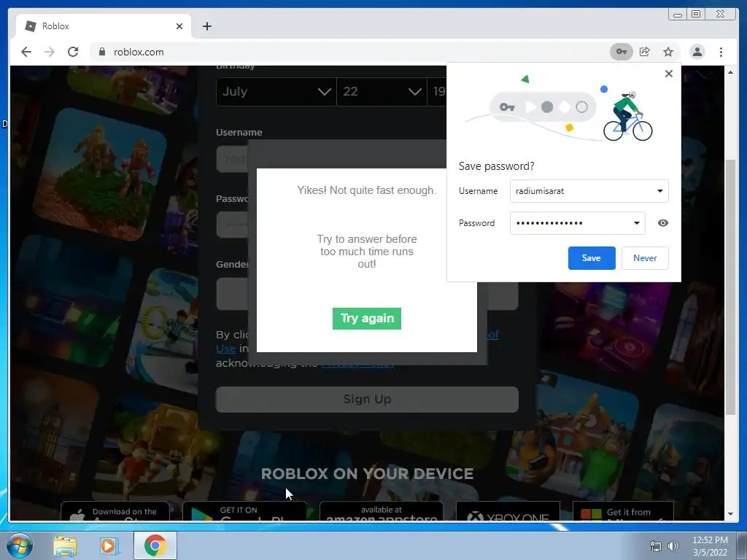Expand the Username dropdown in Save password
Viewport: 747px width, 560px height.
[x=659, y=191]
